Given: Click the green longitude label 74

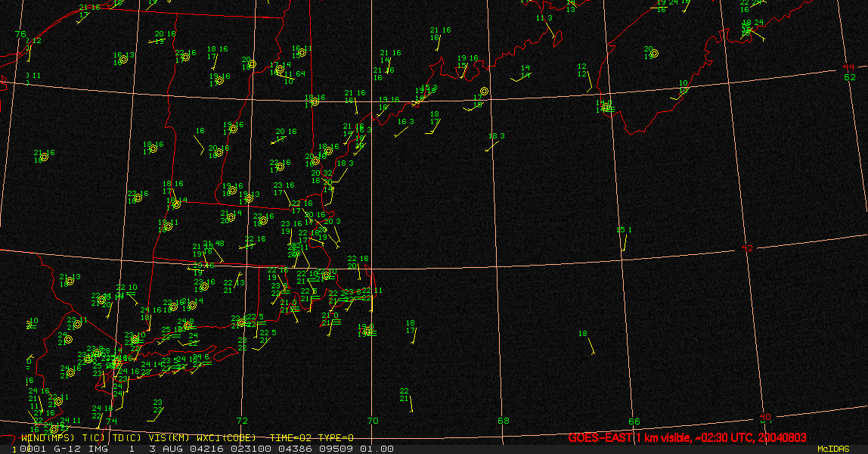Looking at the screenshot, I should (111, 421).
